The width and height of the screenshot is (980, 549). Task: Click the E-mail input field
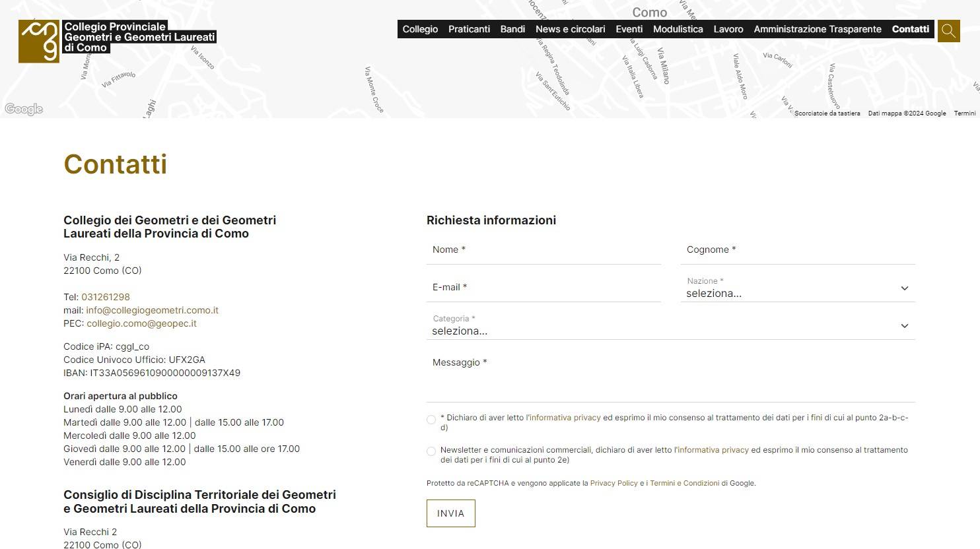click(x=543, y=288)
